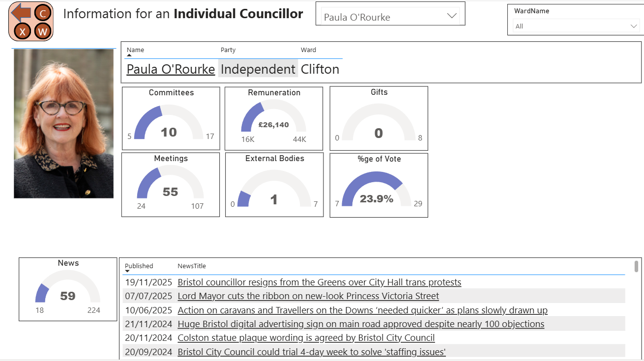
Task: Click the Ward column header
Action: (x=308, y=50)
